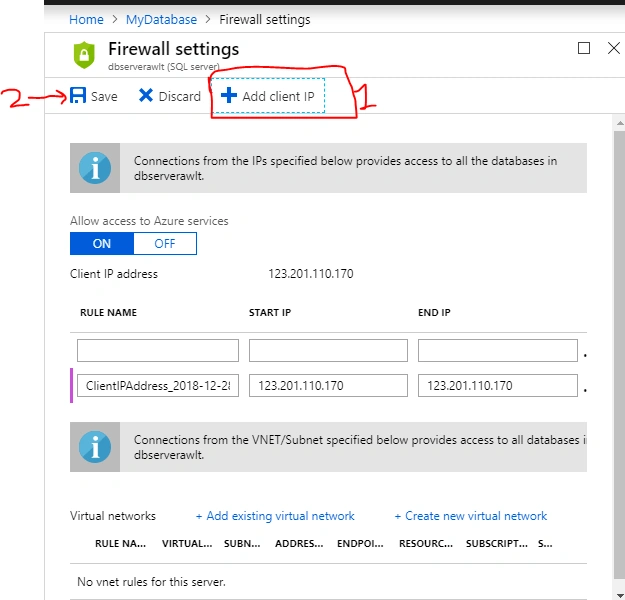Click scrollbar up arrow
The image size is (625, 600).
point(619,123)
